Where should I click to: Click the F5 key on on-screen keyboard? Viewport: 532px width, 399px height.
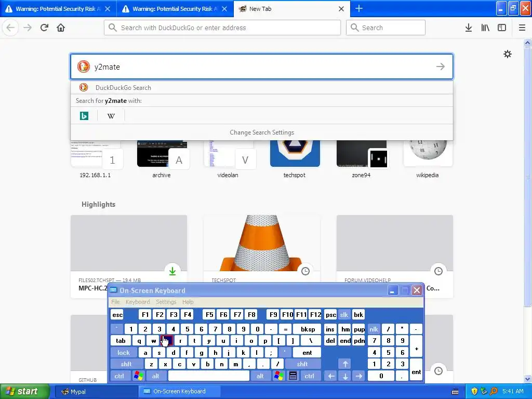tap(209, 314)
